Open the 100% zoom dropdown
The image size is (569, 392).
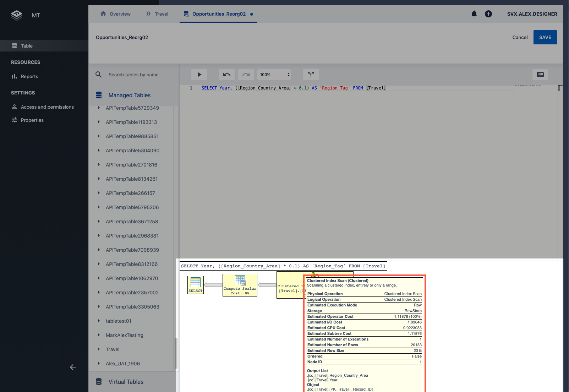(x=274, y=75)
